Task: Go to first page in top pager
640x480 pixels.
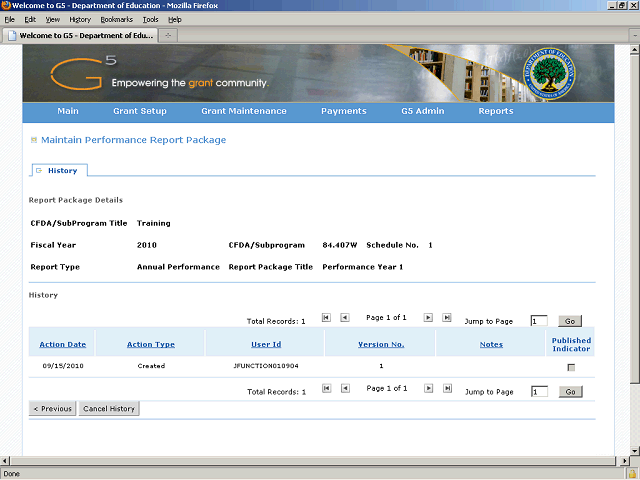Action: 326,318
